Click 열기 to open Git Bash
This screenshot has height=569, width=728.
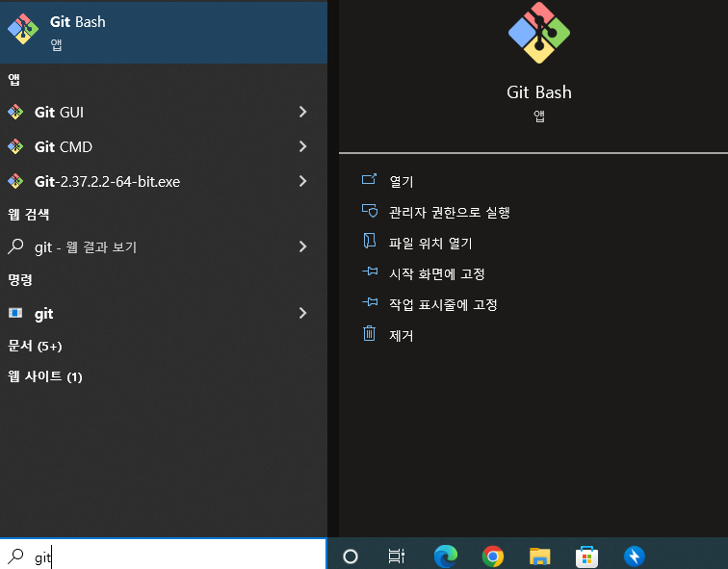click(402, 181)
